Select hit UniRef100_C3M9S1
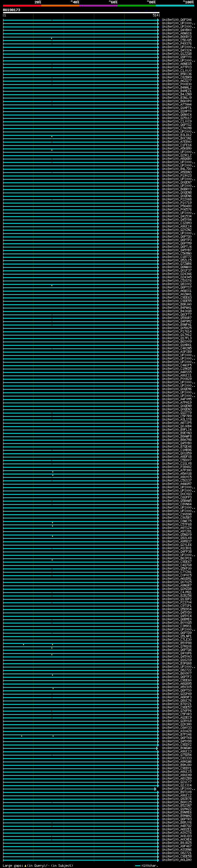Viewport: 197px width, 868px height. coord(177,626)
